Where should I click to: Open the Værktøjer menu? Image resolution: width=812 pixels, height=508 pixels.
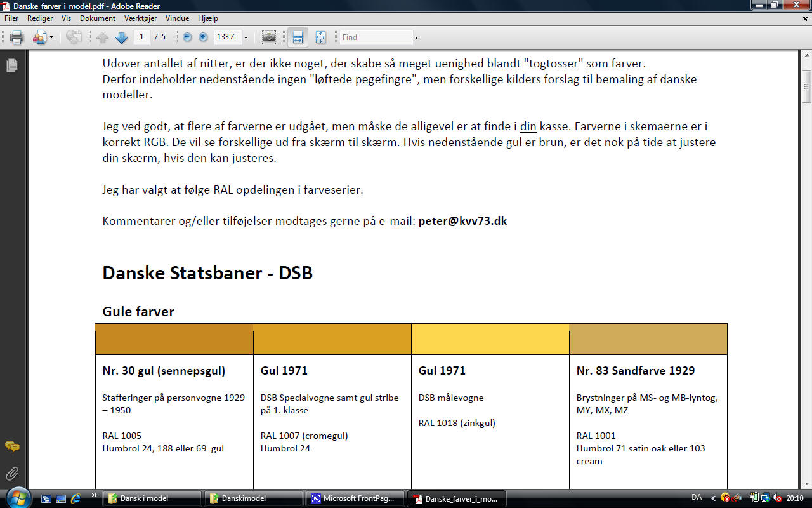pyautogui.click(x=141, y=18)
